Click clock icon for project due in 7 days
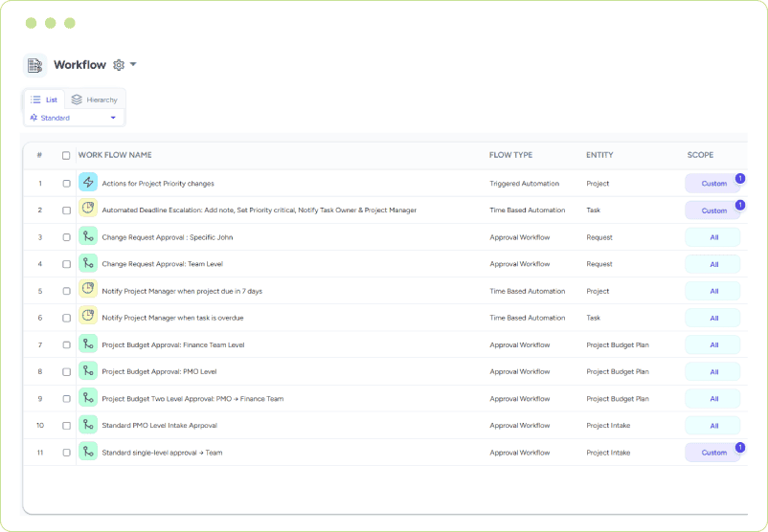768x532 pixels. coord(88,289)
